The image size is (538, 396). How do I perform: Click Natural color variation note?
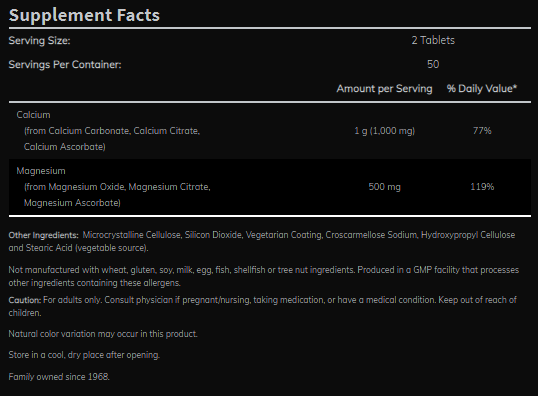103,334
